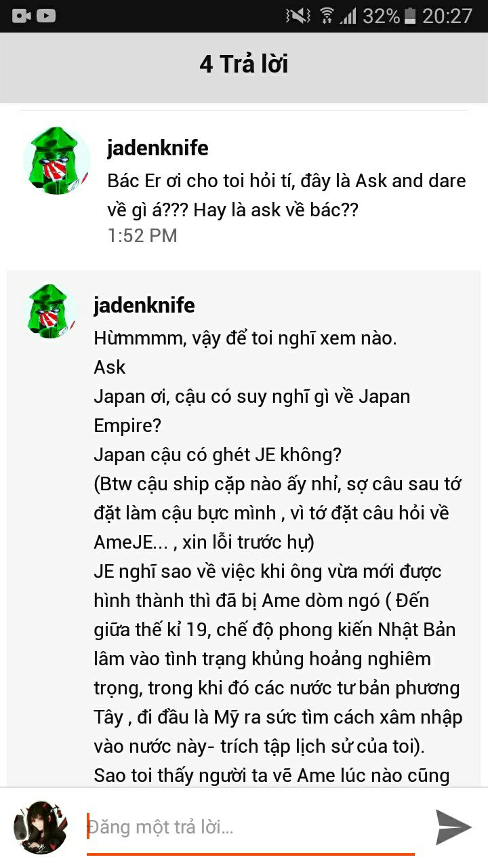Select the first comment text about Ask and dare
This screenshot has height=868, width=488.
[x=287, y=195]
